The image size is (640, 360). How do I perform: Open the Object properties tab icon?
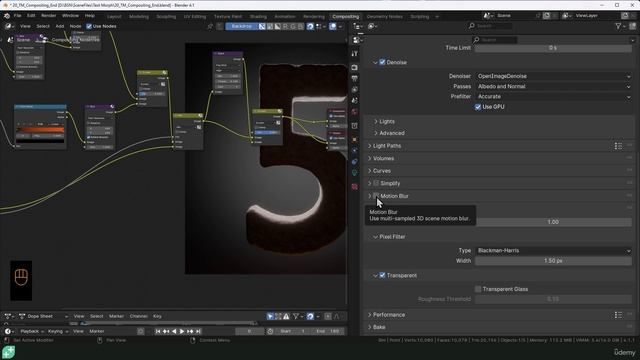pos(355,140)
